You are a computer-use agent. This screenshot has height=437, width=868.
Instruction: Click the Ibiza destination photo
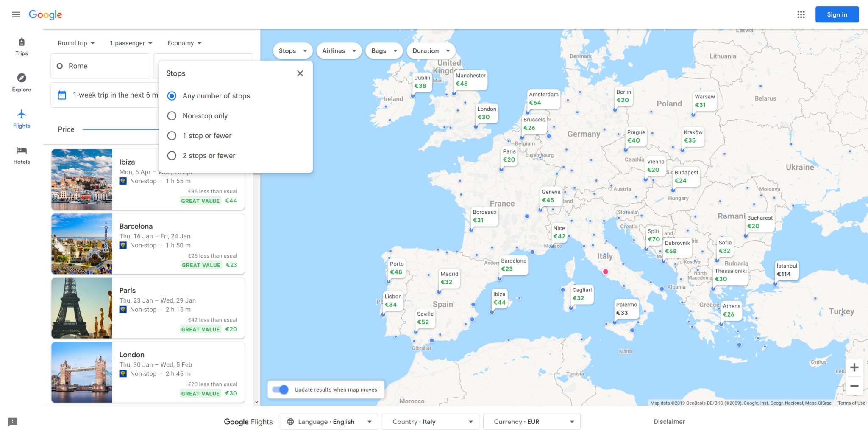tap(82, 179)
